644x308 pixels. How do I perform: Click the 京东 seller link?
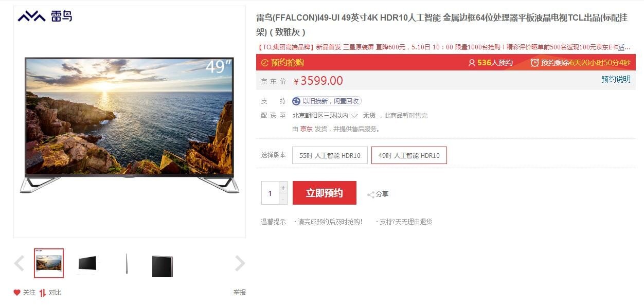coord(307,129)
